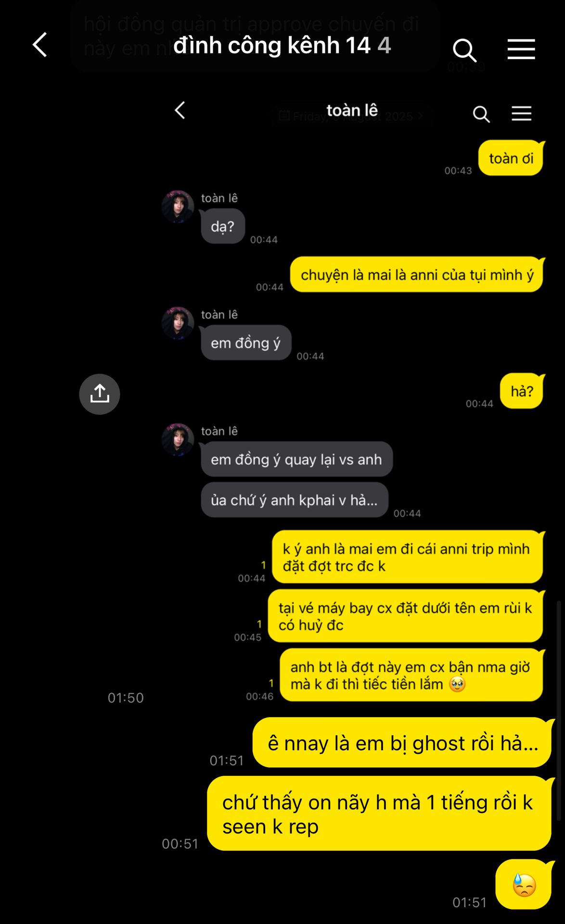Tap the back arrow in toàn lê chat
This screenshot has height=924, width=565.
point(180,110)
